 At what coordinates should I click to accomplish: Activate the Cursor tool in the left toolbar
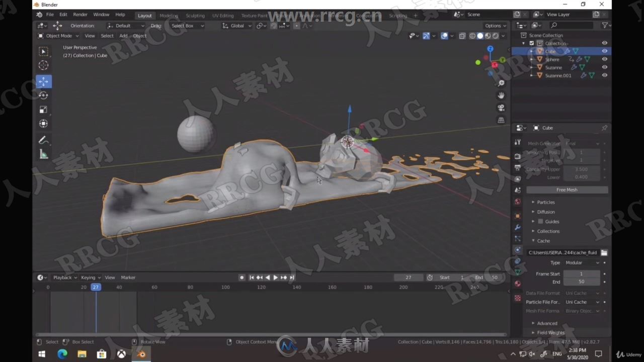[44, 65]
